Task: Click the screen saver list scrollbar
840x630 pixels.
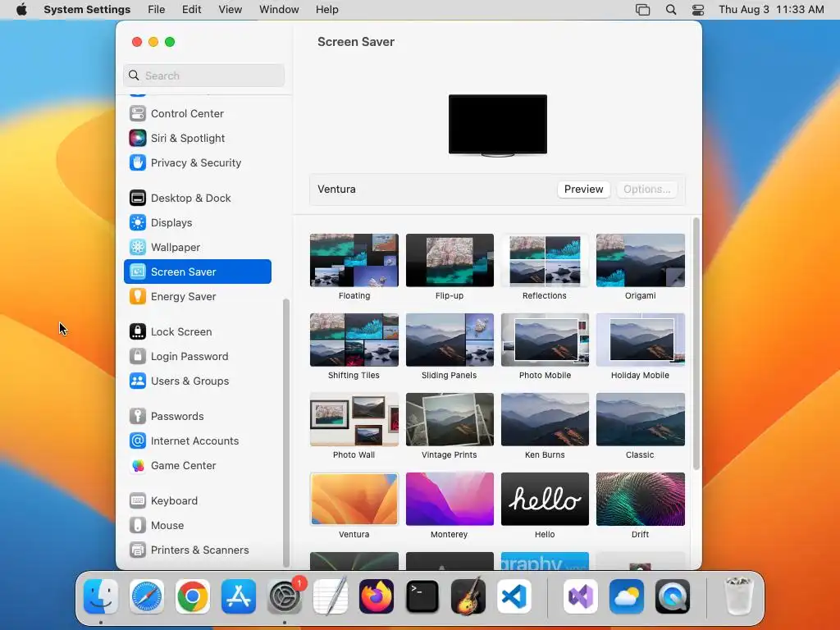Action: coord(696,344)
